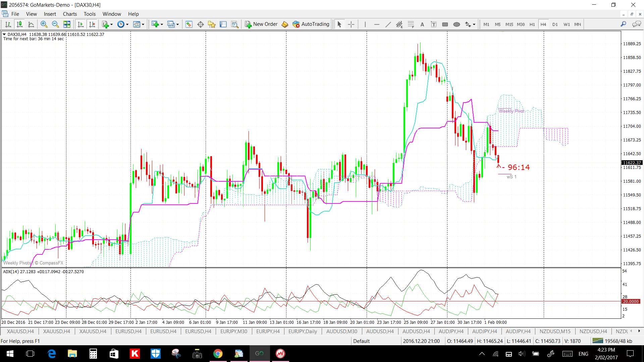This screenshot has height=362, width=644.
Task: Draw a rectangle shape
Action: [445, 24]
